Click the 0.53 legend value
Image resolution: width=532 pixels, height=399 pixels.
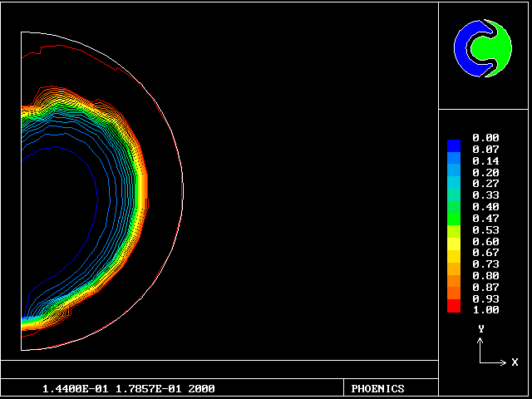[485, 229]
